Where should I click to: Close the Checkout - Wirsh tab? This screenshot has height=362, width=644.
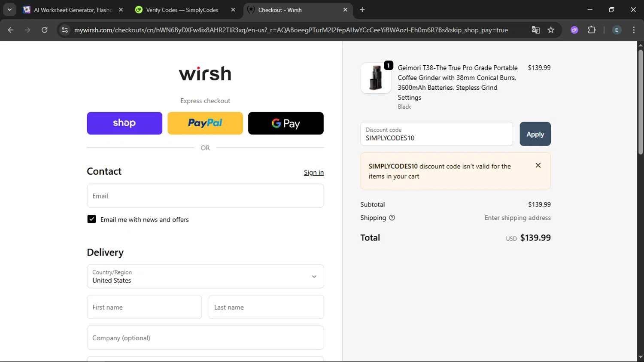[345, 10]
